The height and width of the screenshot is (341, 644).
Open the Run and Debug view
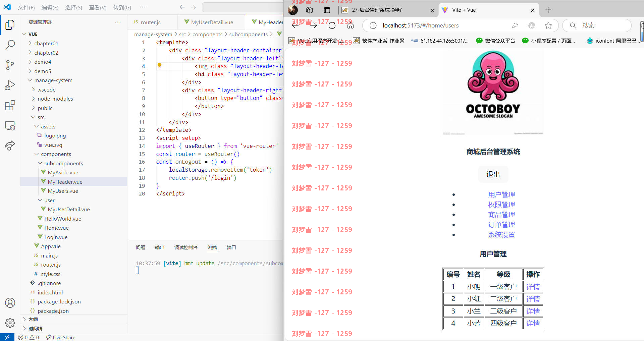10,85
